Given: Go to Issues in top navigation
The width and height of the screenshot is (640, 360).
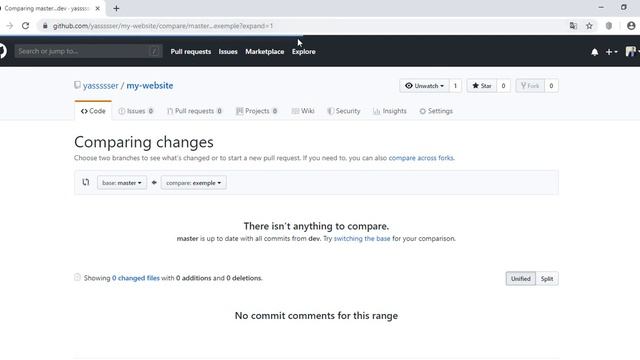Looking at the screenshot, I should [228, 51].
